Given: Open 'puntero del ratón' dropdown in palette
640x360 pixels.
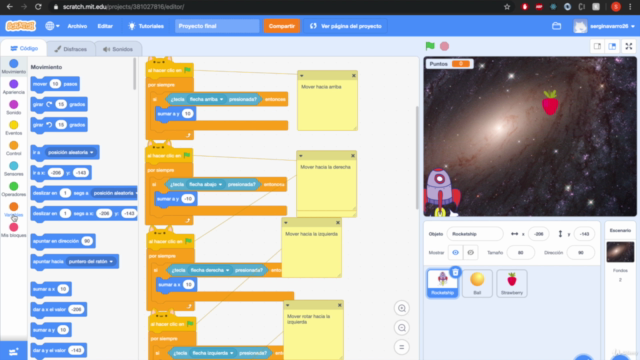Looking at the screenshot, I should pyautogui.click(x=91, y=262).
